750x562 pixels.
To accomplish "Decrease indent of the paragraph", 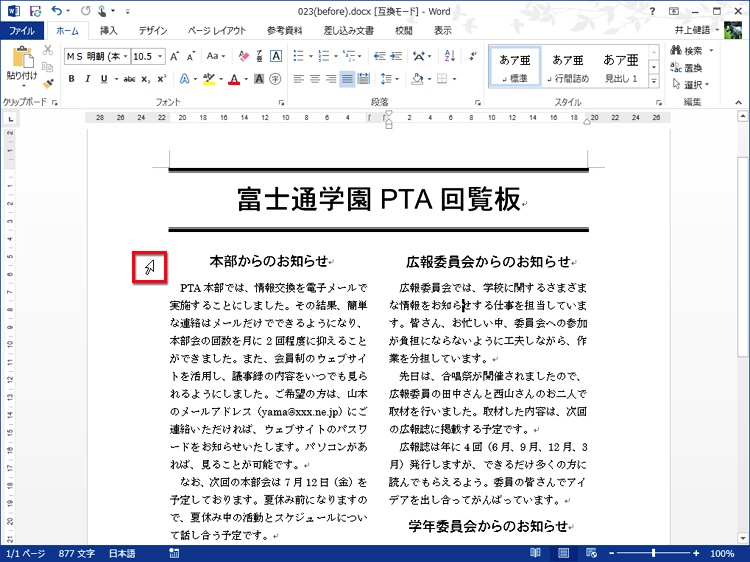I will 380,56.
